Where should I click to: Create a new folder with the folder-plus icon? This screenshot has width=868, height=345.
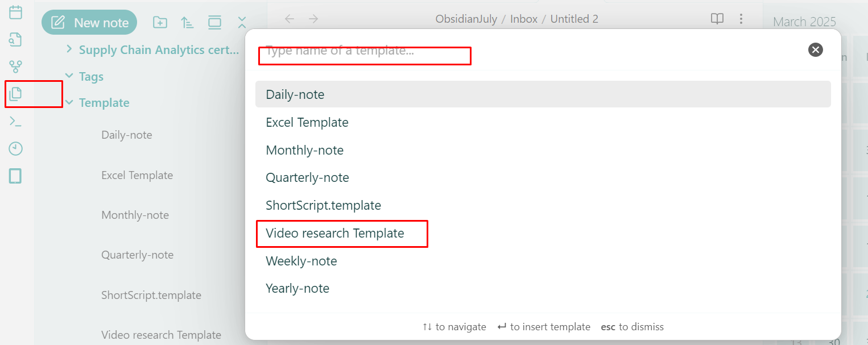point(160,23)
